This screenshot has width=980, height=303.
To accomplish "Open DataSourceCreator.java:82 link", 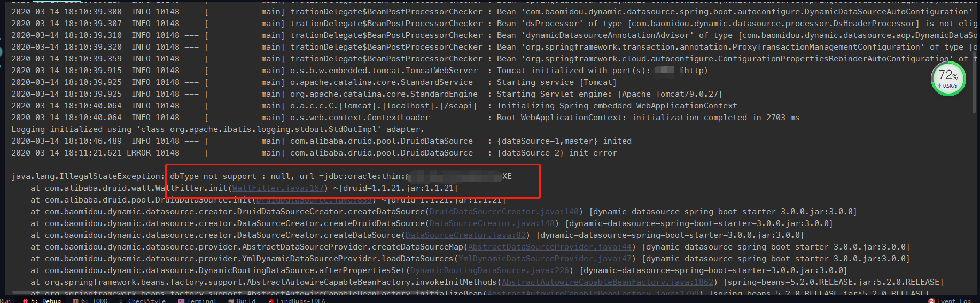I will (465, 235).
